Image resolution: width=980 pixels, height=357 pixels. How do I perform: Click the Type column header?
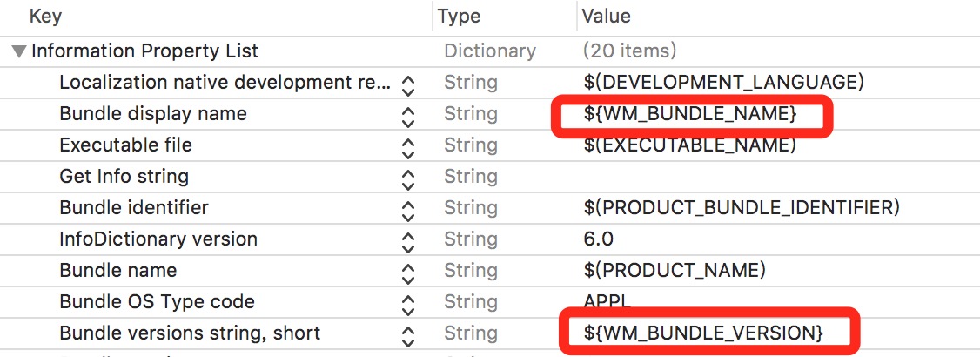(x=459, y=17)
